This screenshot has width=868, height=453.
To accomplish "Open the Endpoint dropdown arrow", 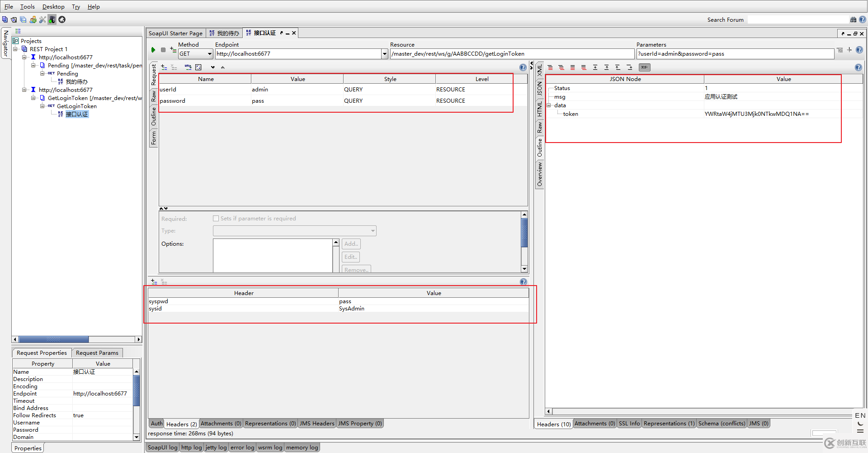I will 385,54.
